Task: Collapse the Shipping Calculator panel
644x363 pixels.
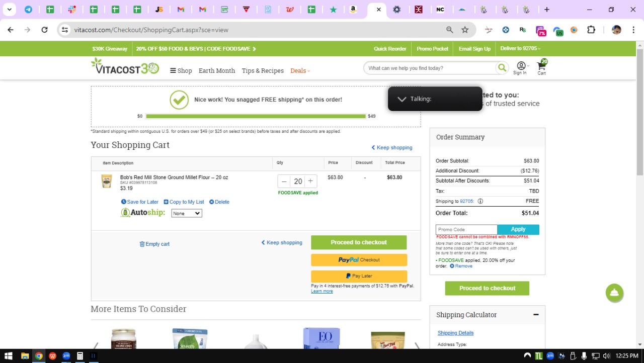Action: coord(536,315)
